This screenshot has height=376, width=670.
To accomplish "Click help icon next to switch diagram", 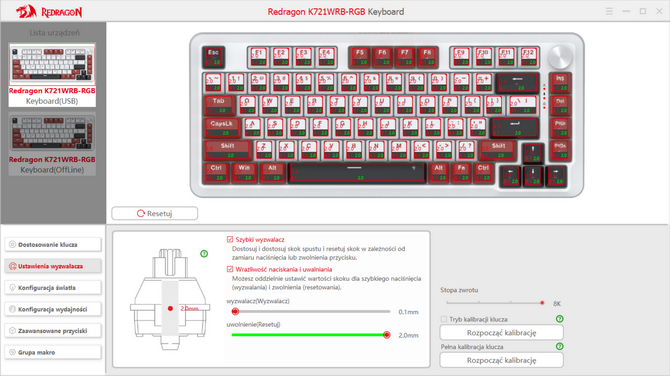I will click(204, 254).
